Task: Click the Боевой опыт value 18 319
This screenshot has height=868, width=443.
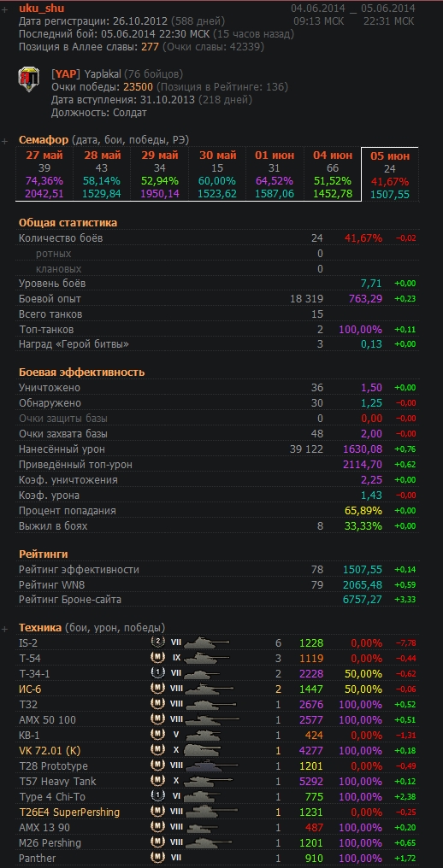Action: coord(307,298)
